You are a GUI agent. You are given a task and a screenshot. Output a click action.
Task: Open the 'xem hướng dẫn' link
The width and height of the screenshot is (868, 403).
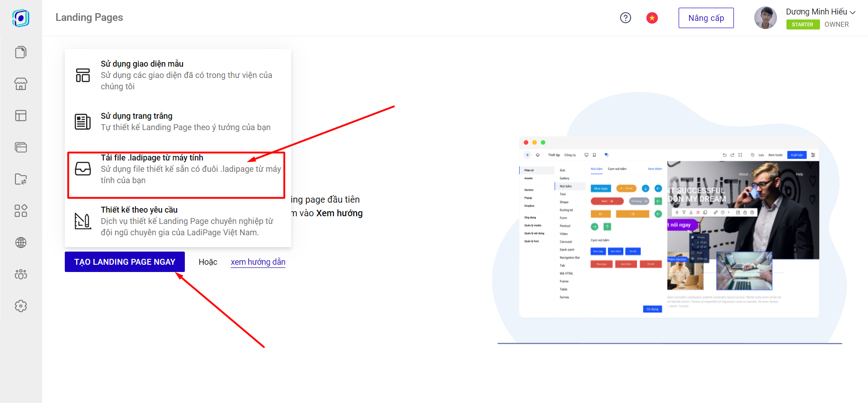(258, 262)
